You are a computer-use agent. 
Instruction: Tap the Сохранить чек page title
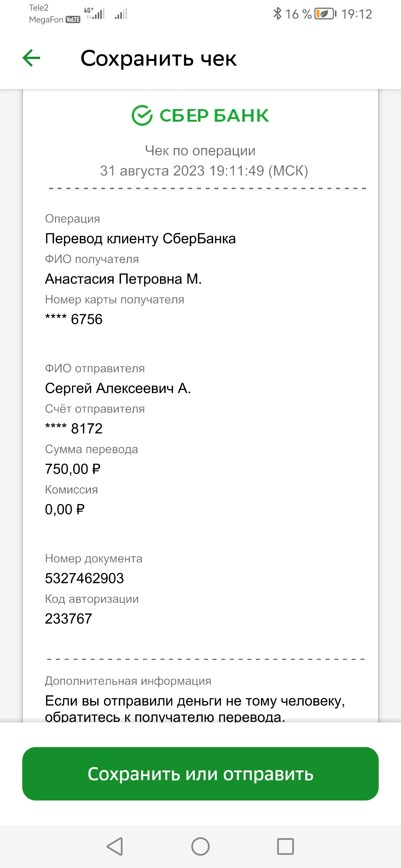pos(159,58)
